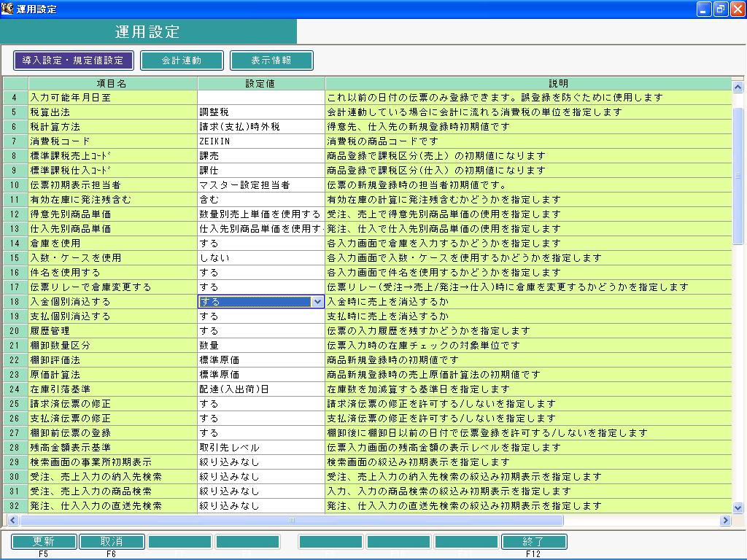Click 絞り込みなし for 受注、売上入力の商品検索
The image size is (747, 560).
[261, 491]
